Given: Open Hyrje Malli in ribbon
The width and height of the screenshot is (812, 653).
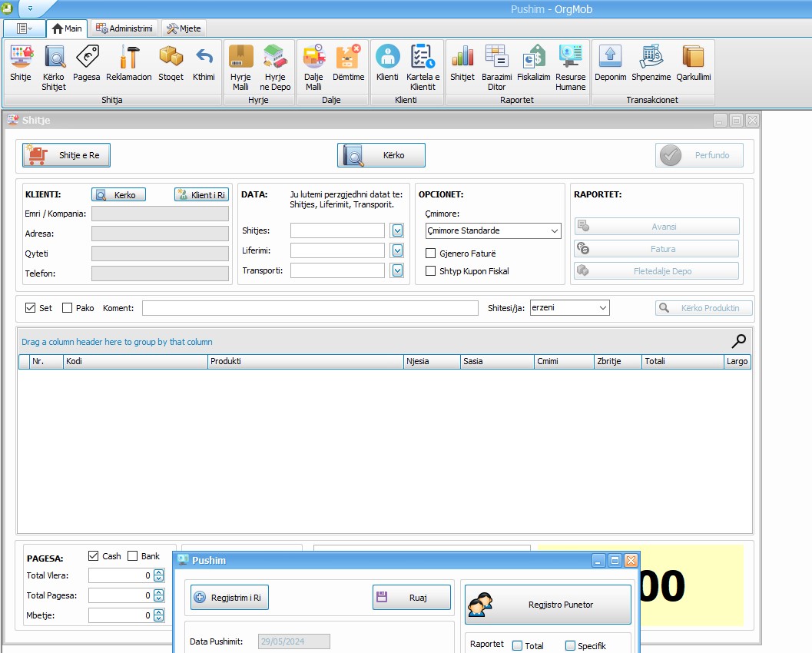Looking at the screenshot, I should [240, 68].
